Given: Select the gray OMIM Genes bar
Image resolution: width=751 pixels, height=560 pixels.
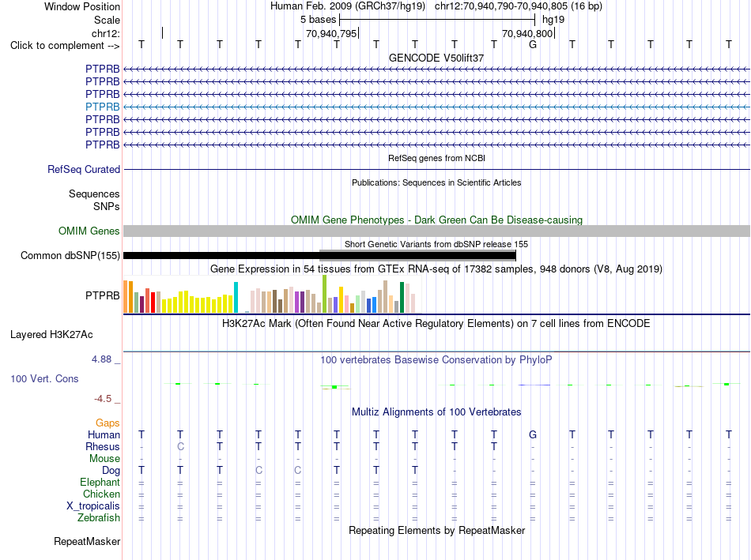Looking at the screenshot, I should tap(436, 231).
